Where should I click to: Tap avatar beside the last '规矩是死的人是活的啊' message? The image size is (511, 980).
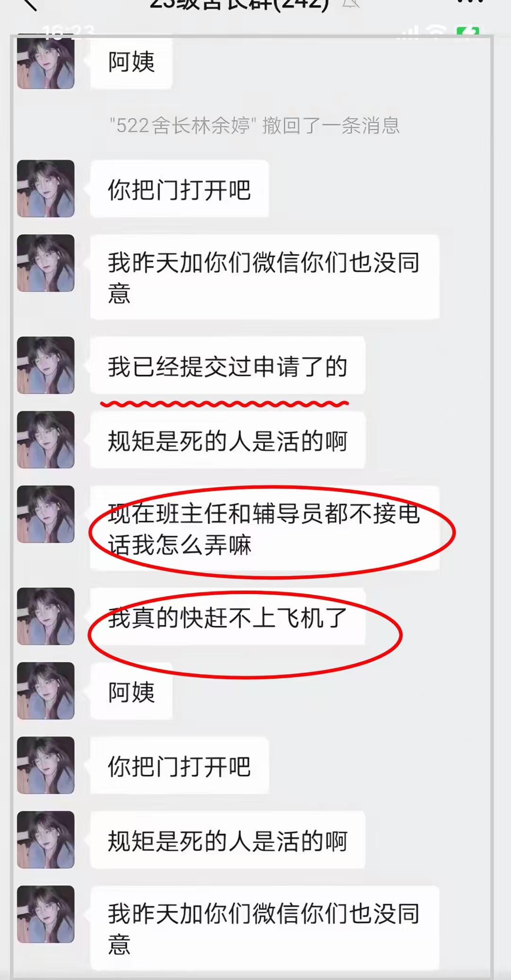coord(46,840)
